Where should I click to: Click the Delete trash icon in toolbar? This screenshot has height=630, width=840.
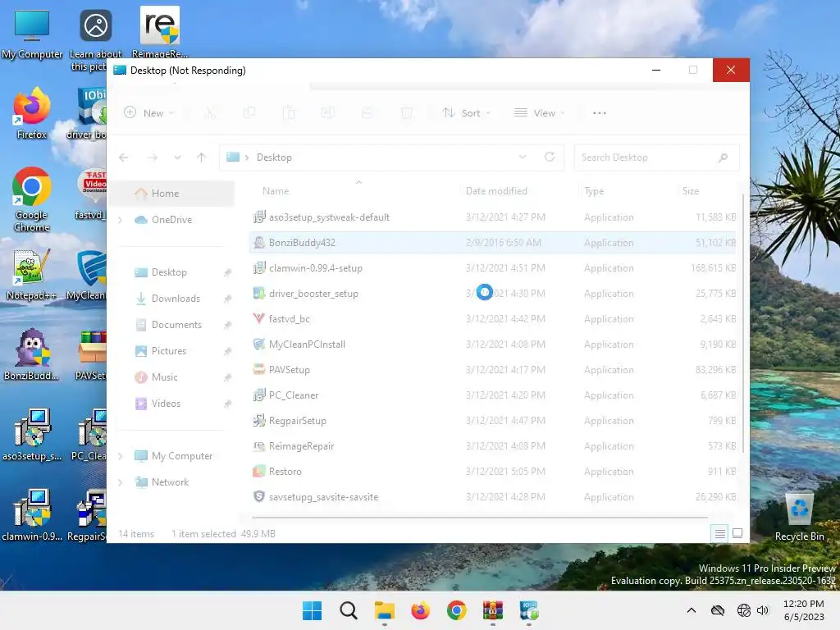pyautogui.click(x=407, y=113)
